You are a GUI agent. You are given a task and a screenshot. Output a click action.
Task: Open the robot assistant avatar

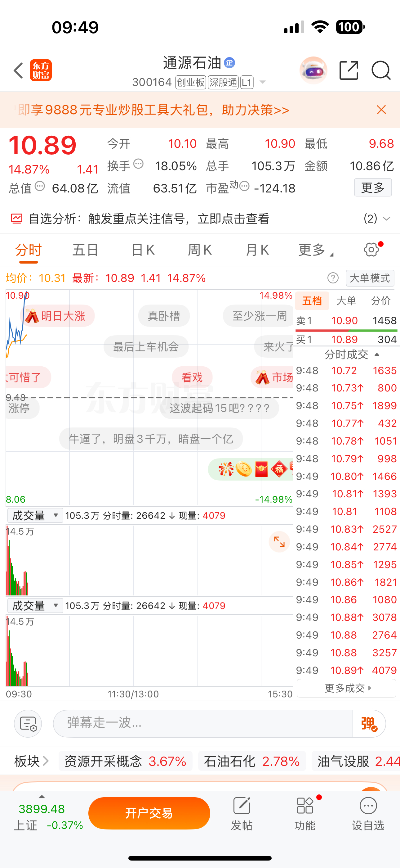[x=313, y=70]
